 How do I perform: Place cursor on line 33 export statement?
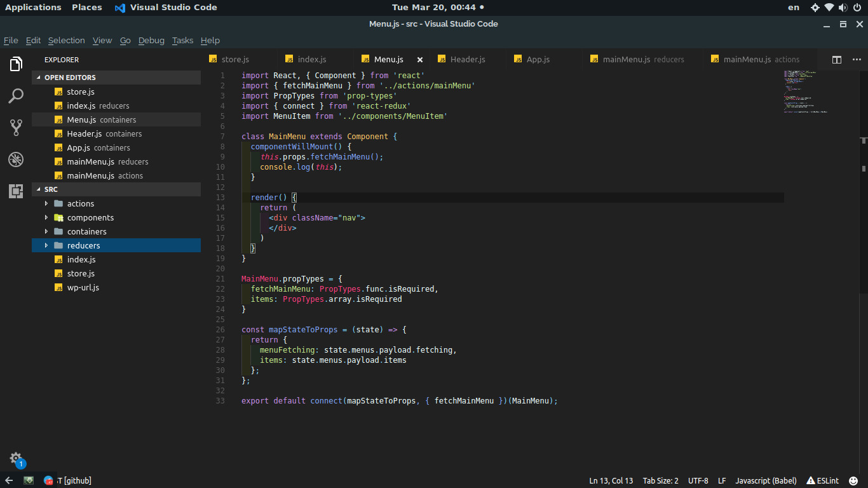[x=400, y=401]
